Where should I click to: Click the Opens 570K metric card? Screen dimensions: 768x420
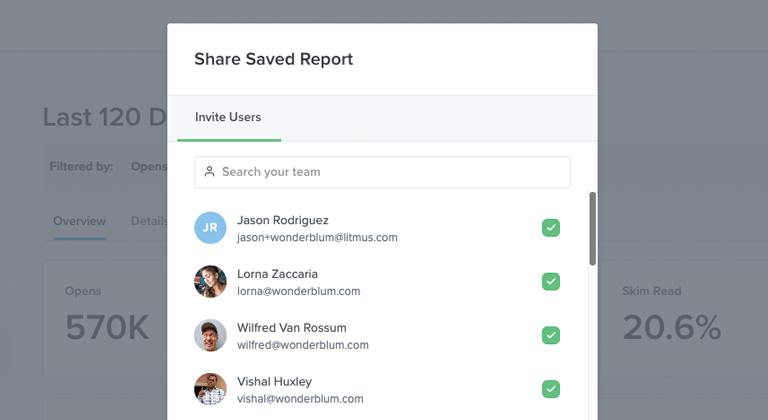105,318
